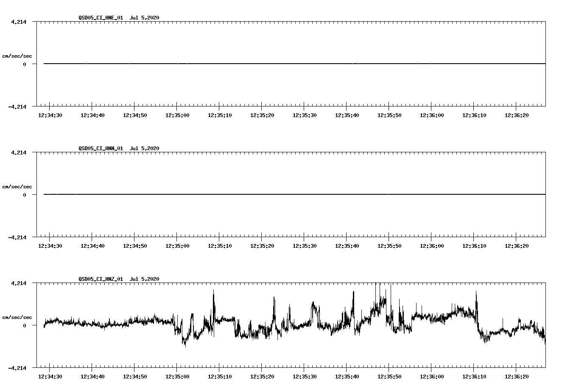
Task: Click 12:36:10 time label under HNE plot
Action: (474, 115)
